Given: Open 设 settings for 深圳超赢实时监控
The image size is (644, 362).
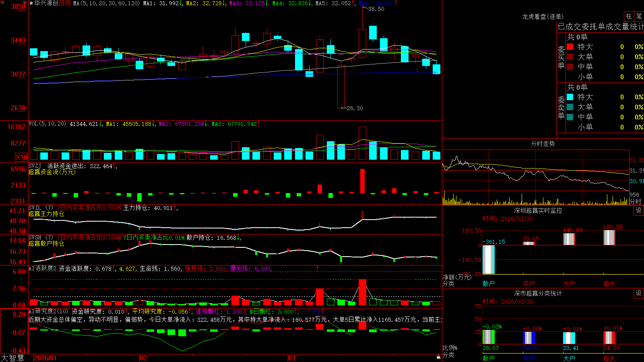Looking at the screenshot, I should click(x=639, y=210).
